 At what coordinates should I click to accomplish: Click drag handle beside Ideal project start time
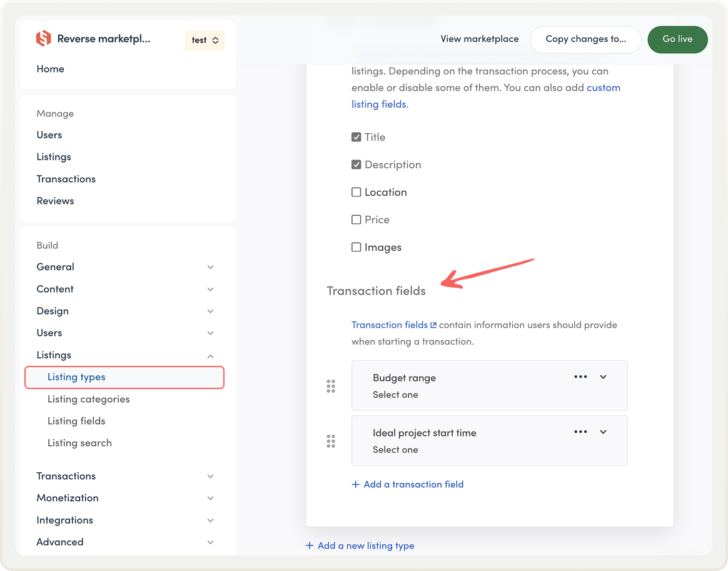coord(331,442)
